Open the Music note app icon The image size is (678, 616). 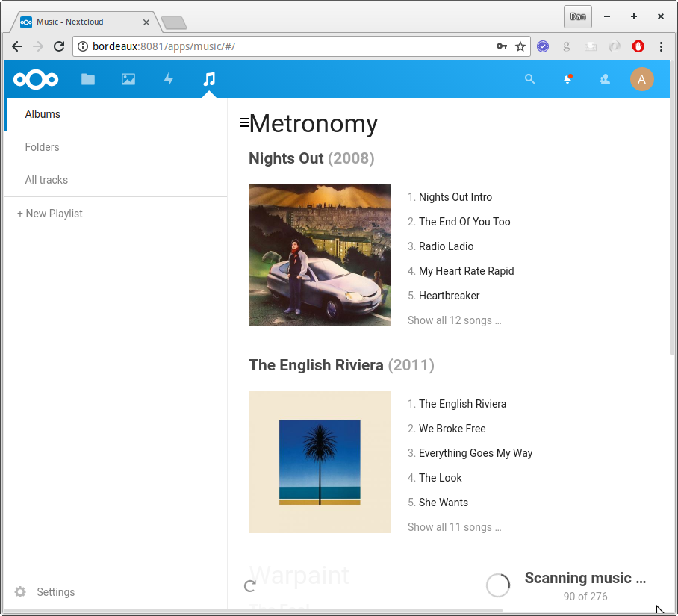click(209, 80)
